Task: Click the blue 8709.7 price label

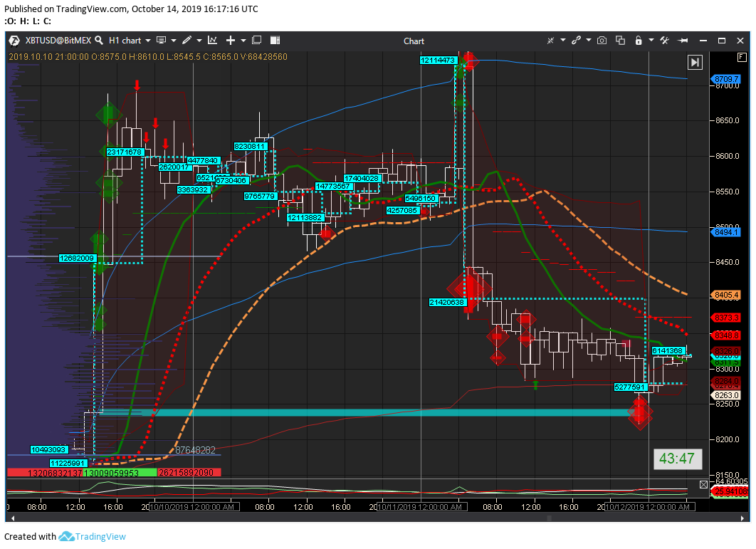Action: 725,79
